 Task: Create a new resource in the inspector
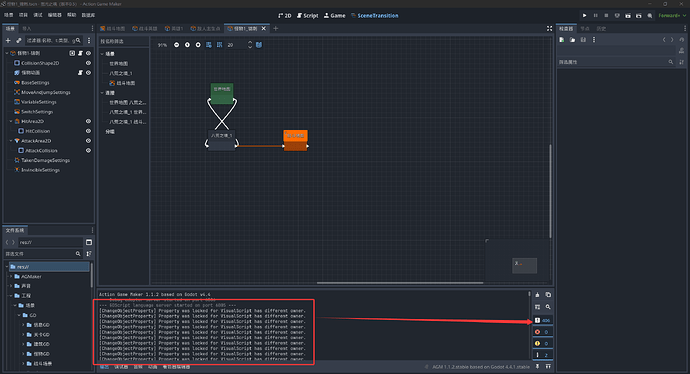562,40
